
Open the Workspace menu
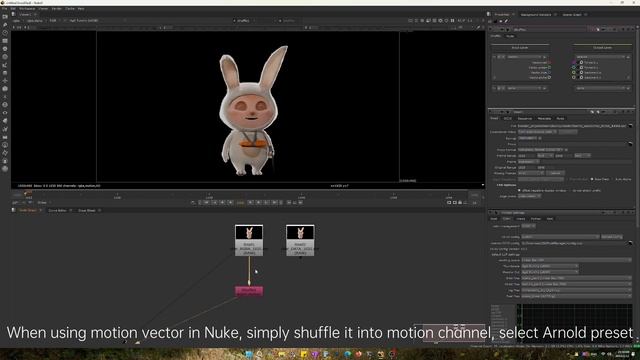(x=27, y=9)
